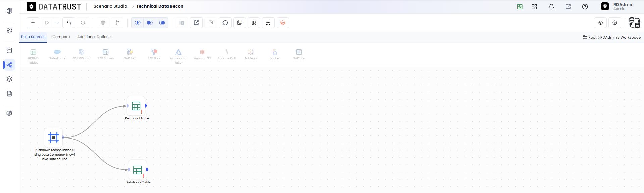Click the monitor settings sidebar icon
Viewport: 644px width, 193px height.
pos(9,113)
